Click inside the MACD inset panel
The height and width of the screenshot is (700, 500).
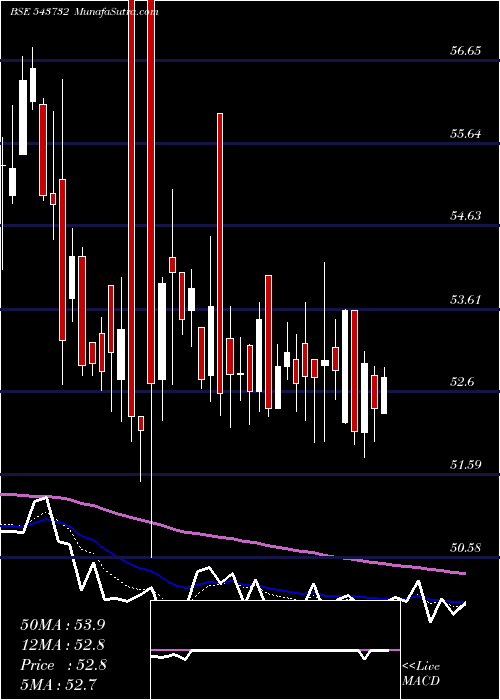click(x=275, y=650)
